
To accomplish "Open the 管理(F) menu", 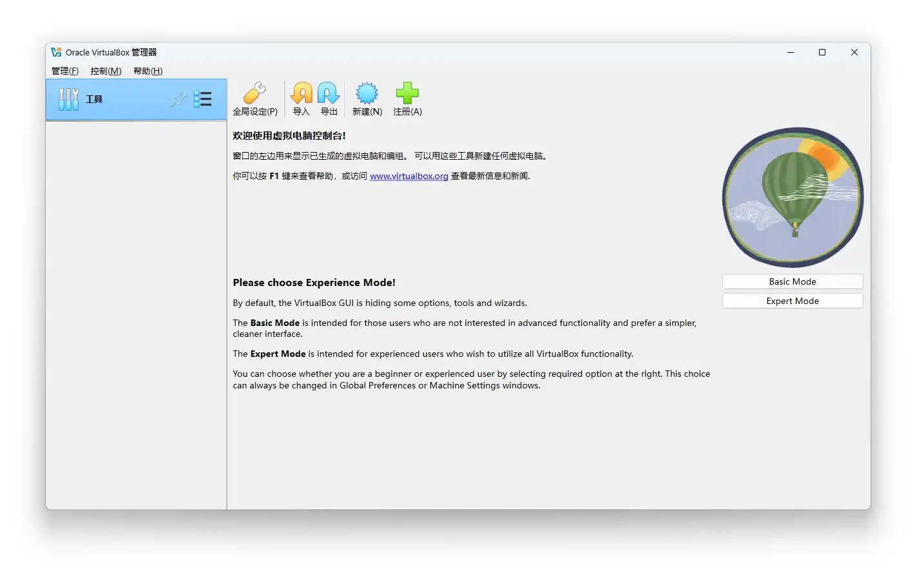I will (65, 71).
